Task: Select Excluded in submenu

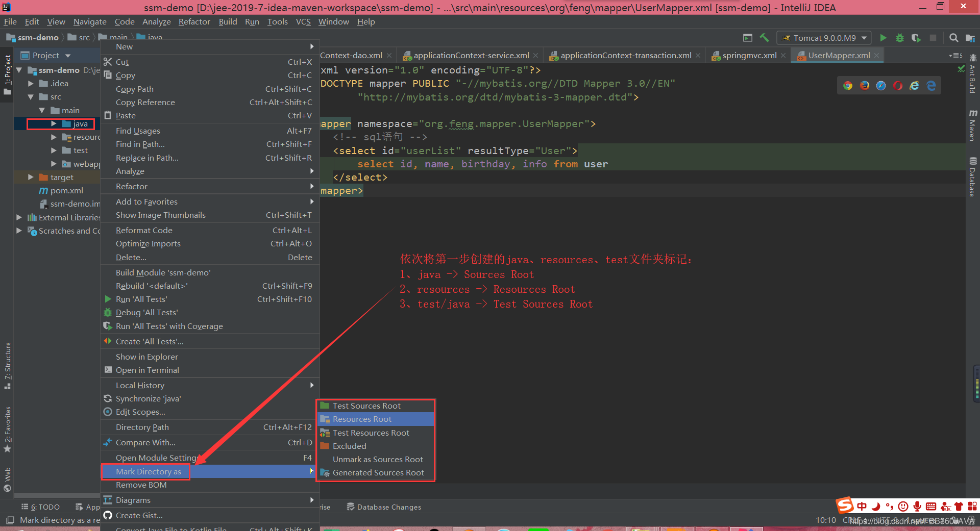Action: [376, 446]
